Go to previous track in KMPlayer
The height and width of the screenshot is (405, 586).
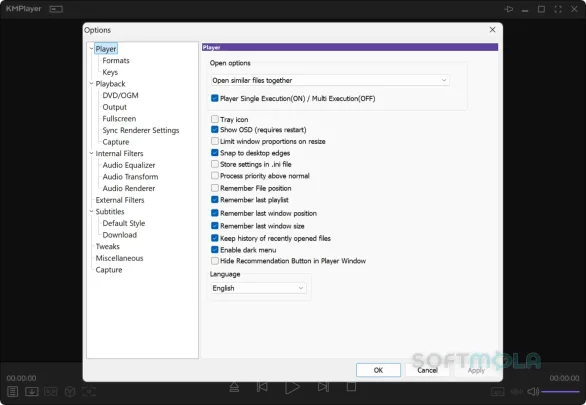[x=262, y=387]
